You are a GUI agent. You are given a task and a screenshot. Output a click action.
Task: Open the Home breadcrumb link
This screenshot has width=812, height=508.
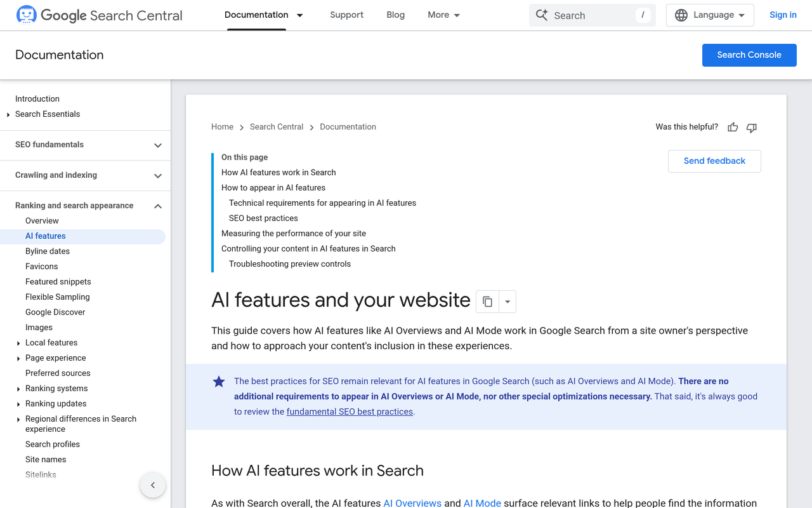pos(222,127)
